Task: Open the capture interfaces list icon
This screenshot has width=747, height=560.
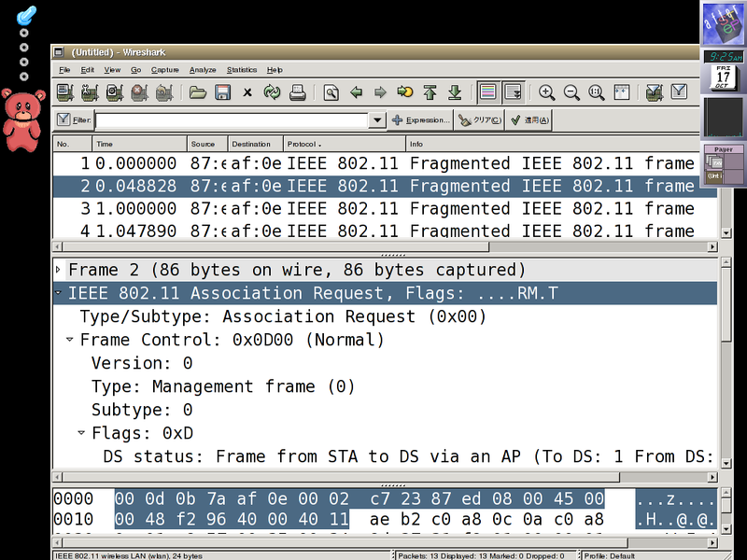Action: point(64,91)
